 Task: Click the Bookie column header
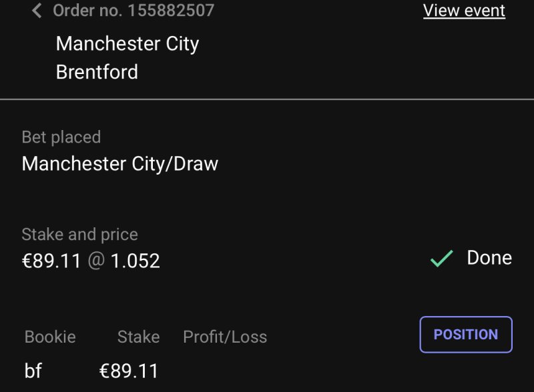50,337
